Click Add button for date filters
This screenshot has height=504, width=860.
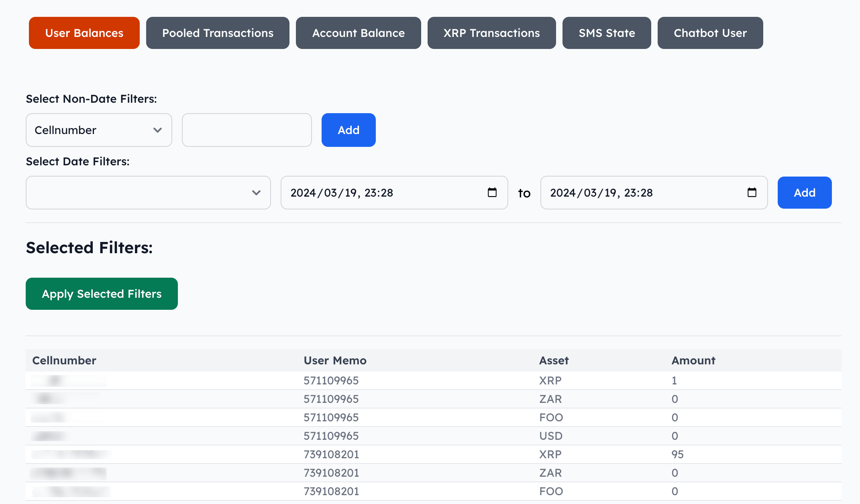(x=804, y=193)
